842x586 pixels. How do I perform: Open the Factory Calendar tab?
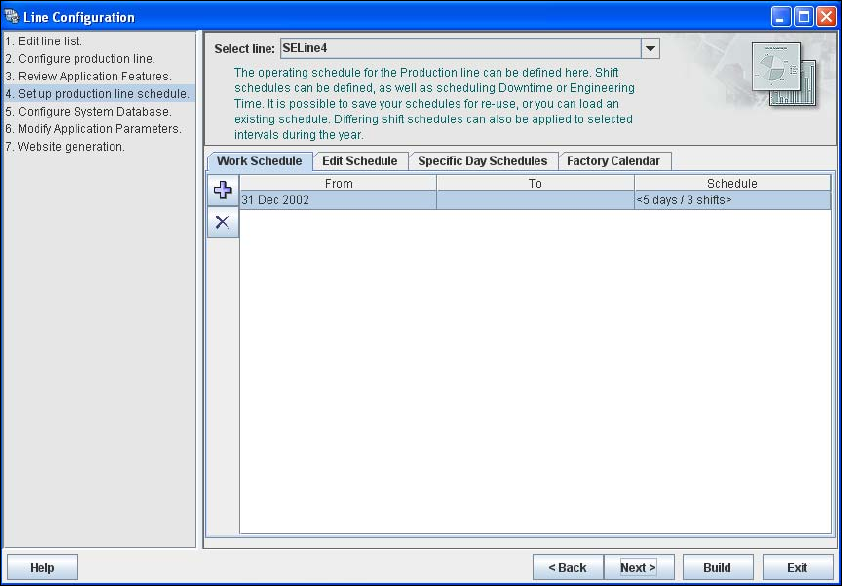click(613, 161)
